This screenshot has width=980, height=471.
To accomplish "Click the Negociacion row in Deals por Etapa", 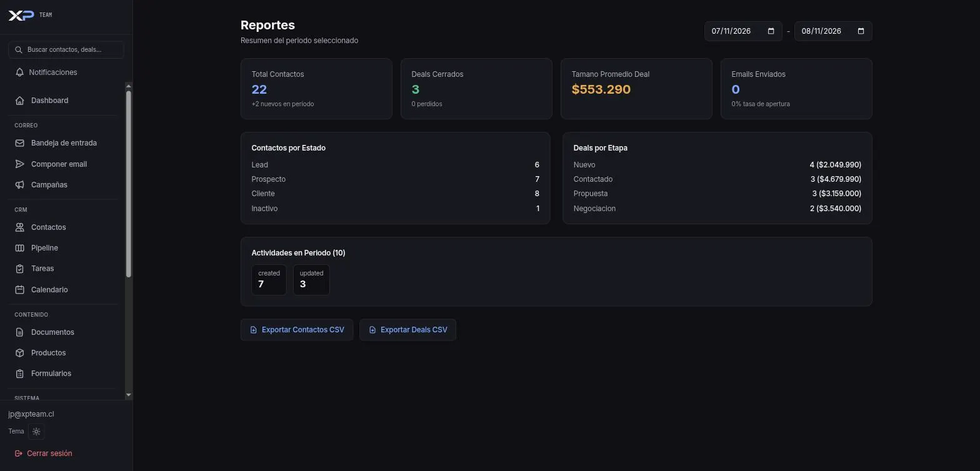I will click(x=717, y=209).
